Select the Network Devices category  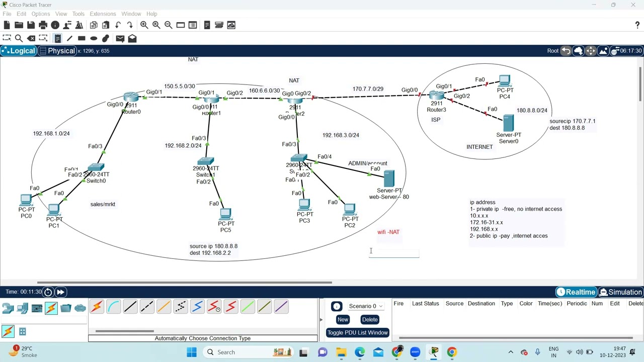coord(8,308)
